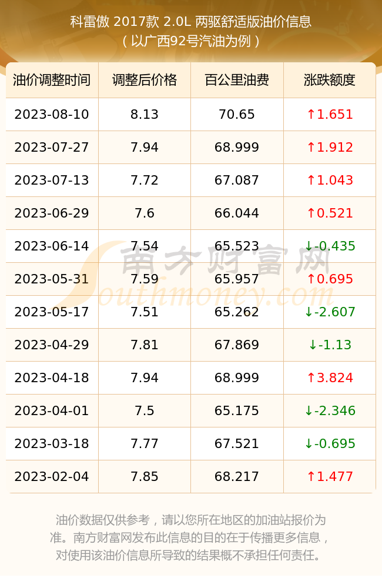This screenshot has width=382, height=588.
Task: Click the red up value ↑1.912
Action: point(330,148)
